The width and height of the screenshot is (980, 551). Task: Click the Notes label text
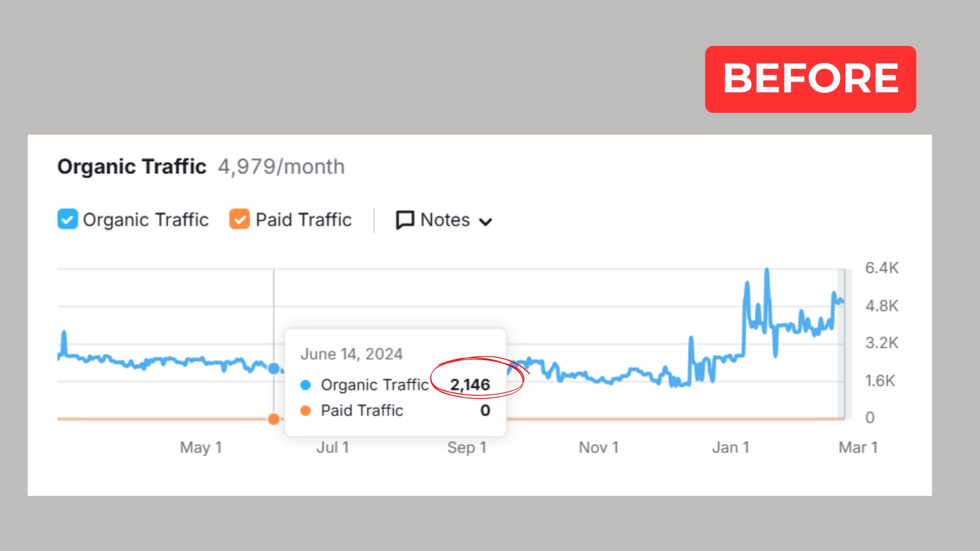[x=445, y=220]
